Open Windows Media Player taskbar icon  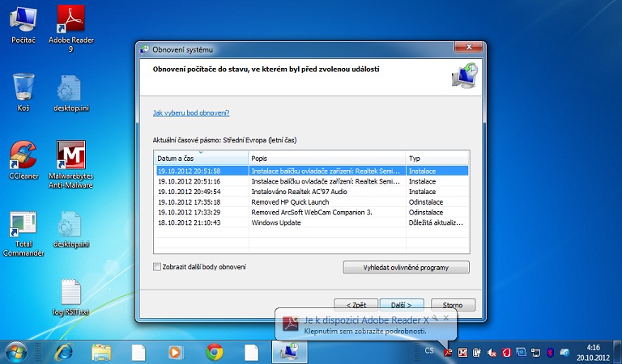coord(176,352)
